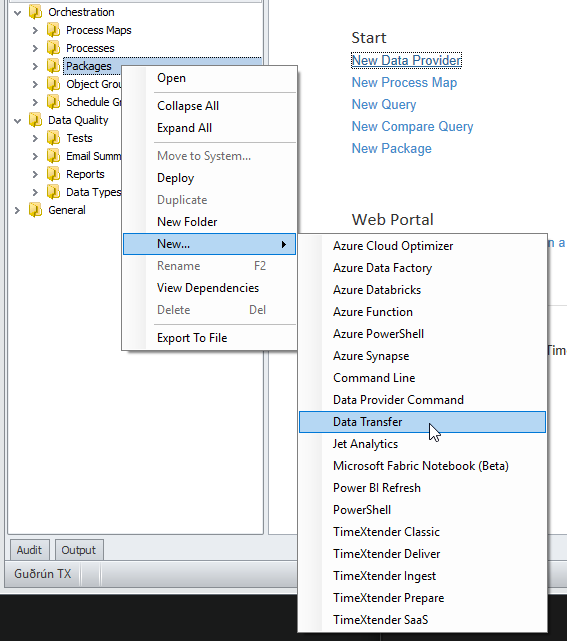The width and height of the screenshot is (567, 641).
Task: Select Expand All in context menu
Action: pyautogui.click(x=209, y=128)
